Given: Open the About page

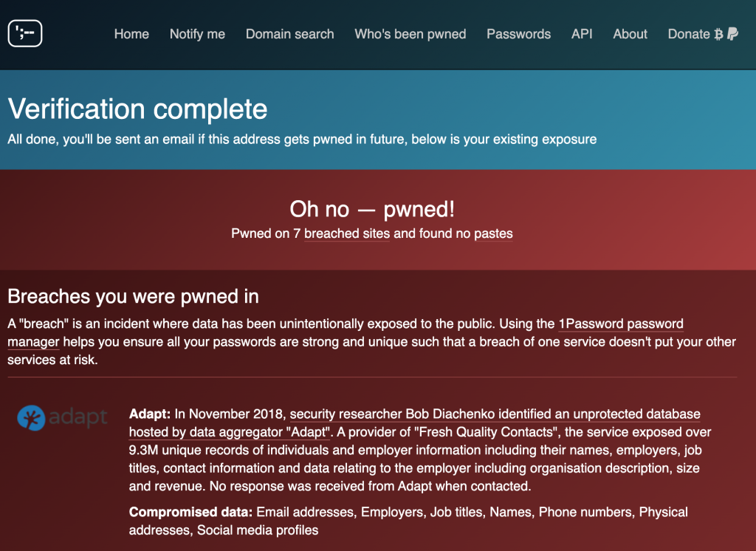Looking at the screenshot, I should pos(630,34).
